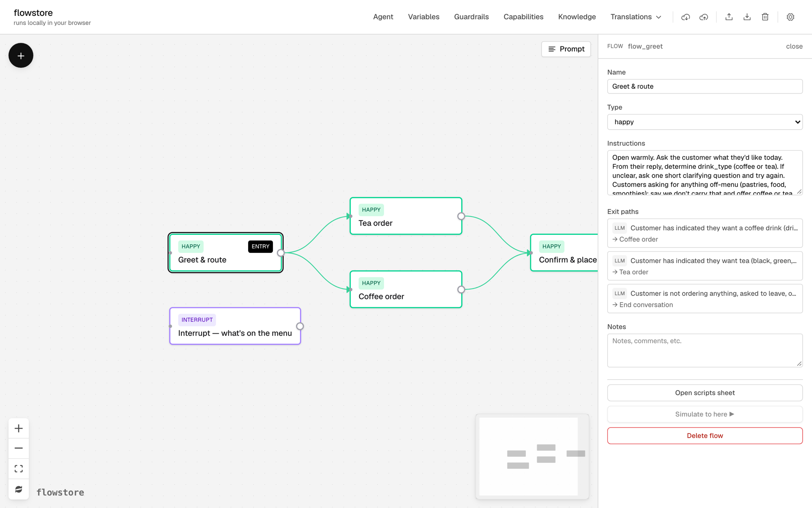This screenshot has height=508, width=812.
Task: Open the Agent tab
Action: click(x=383, y=17)
